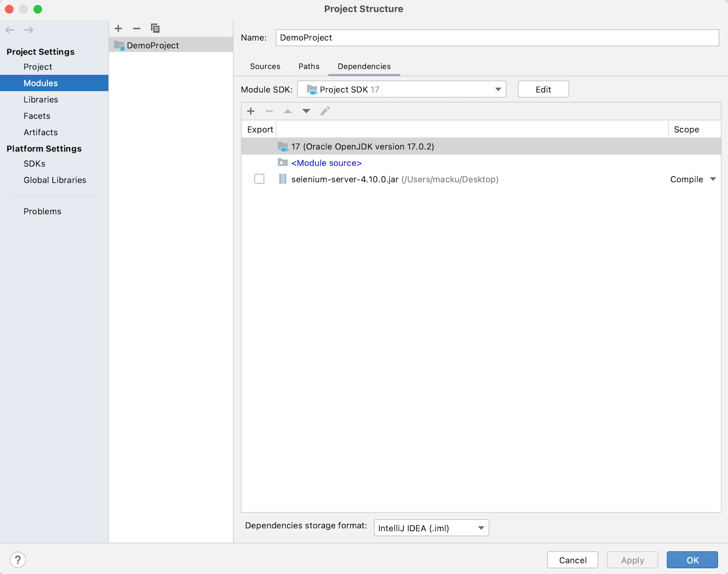
Task: Toggle export checkbox for selenium-server jar
Action: pyautogui.click(x=259, y=179)
